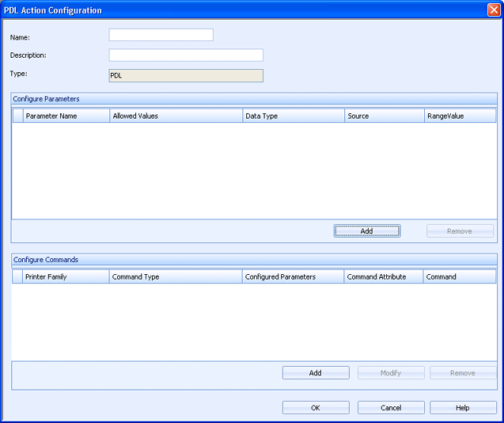Select the Printer Family column header
Image resolution: width=504 pixels, height=423 pixels.
[66, 276]
